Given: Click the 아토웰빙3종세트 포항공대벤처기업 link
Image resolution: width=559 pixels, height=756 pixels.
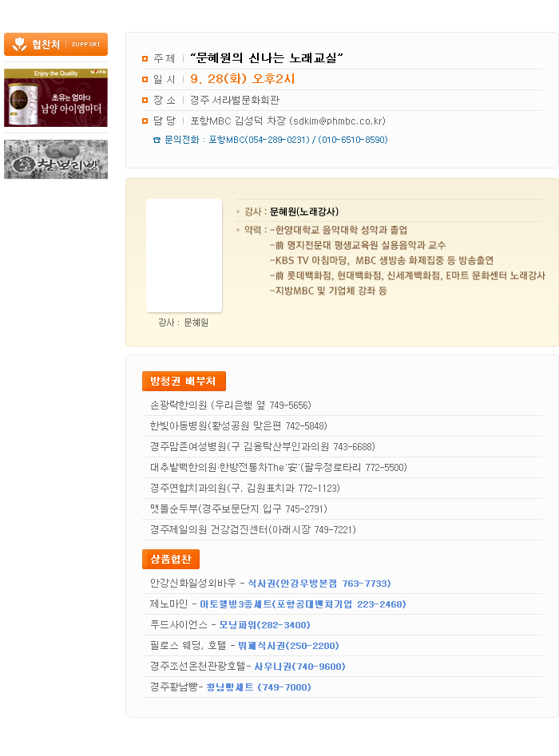Looking at the screenshot, I should click(303, 604).
